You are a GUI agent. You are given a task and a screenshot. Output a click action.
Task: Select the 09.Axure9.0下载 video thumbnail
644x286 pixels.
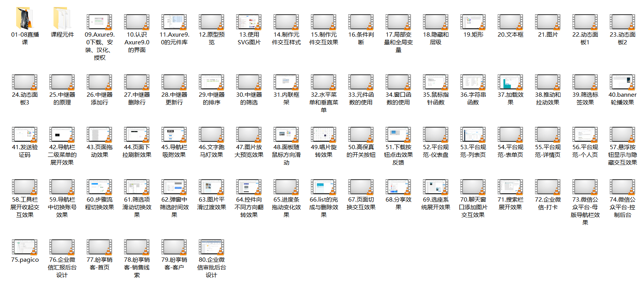tap(99, 22)
